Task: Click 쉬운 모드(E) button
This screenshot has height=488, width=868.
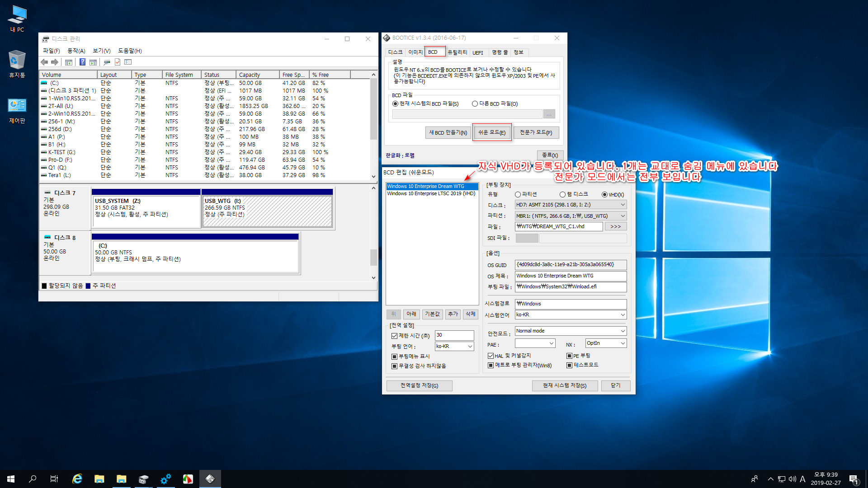Action: 492,132
